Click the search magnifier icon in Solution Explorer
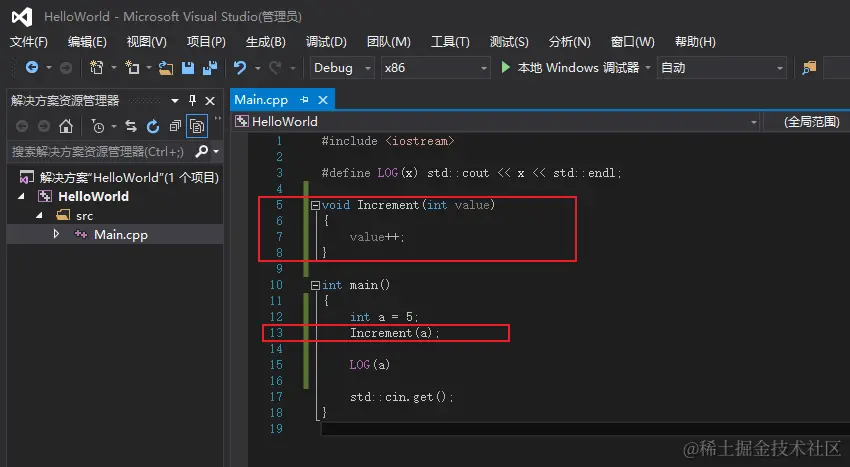 coord(201,151)
